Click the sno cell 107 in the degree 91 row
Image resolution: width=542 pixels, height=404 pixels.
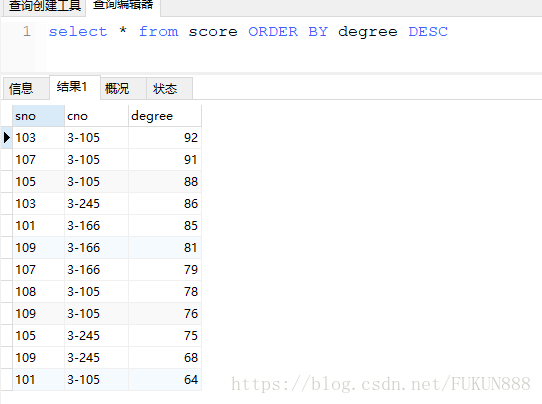coord(38,160)
